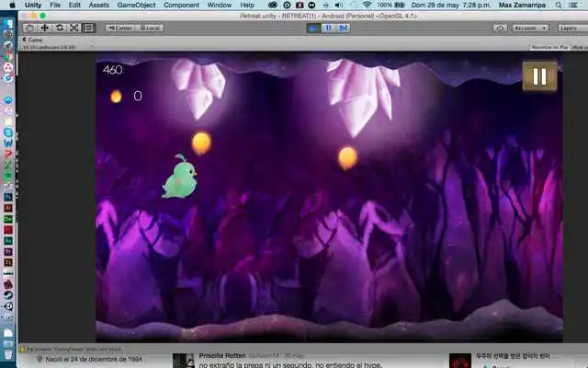Select the Hand tool in Unity toolbar
Image resolution: width=588 pixels, height=368 pixels.
29,28
